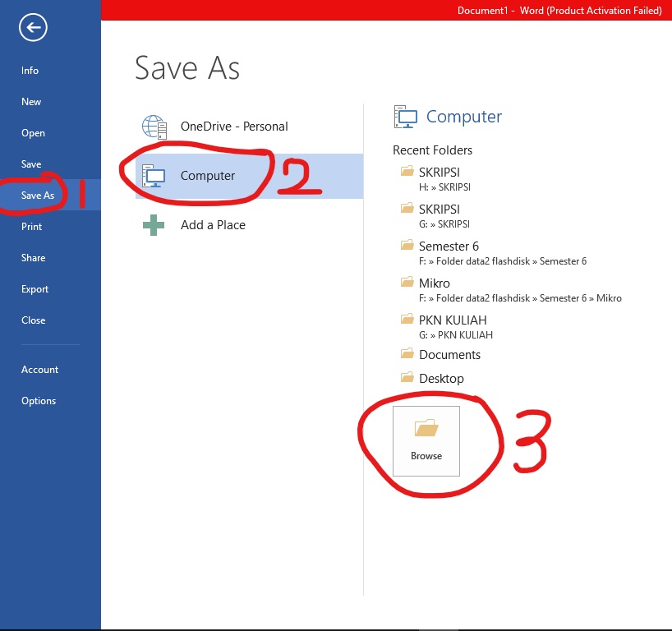Open Word Options
The width and height of the screenshot is (672, 631).
39,401
